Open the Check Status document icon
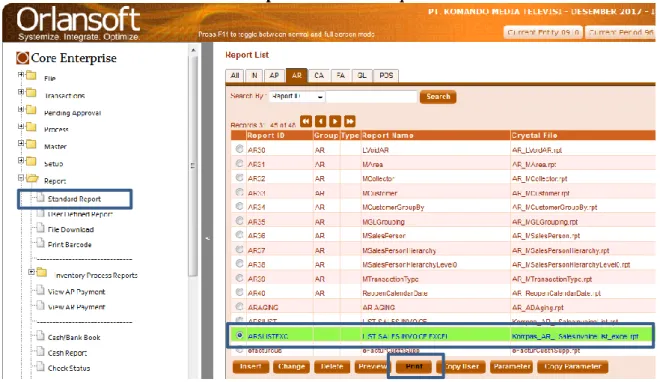The height and width of the screenshot is (382, 660). click(x=40, y=367)
